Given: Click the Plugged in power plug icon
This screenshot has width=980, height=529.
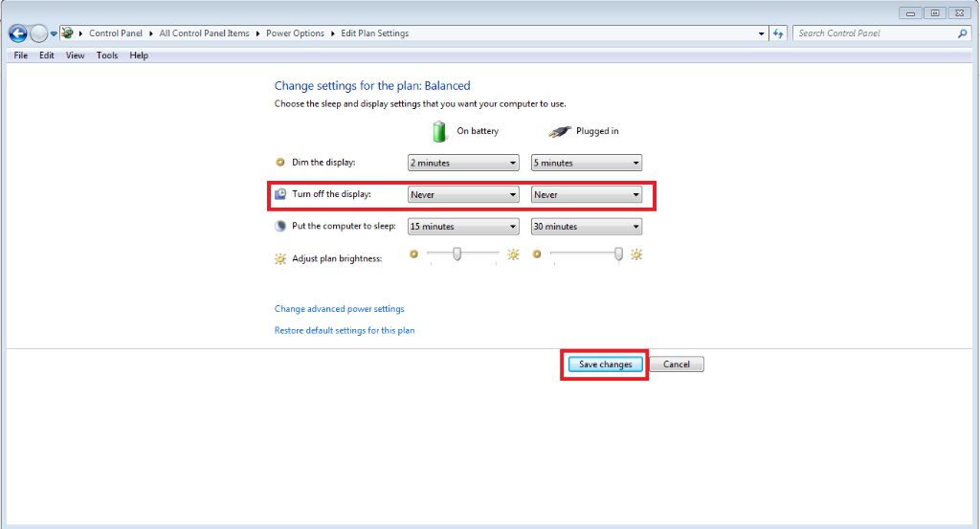Looking at the screenshot, I should [559, 131].
